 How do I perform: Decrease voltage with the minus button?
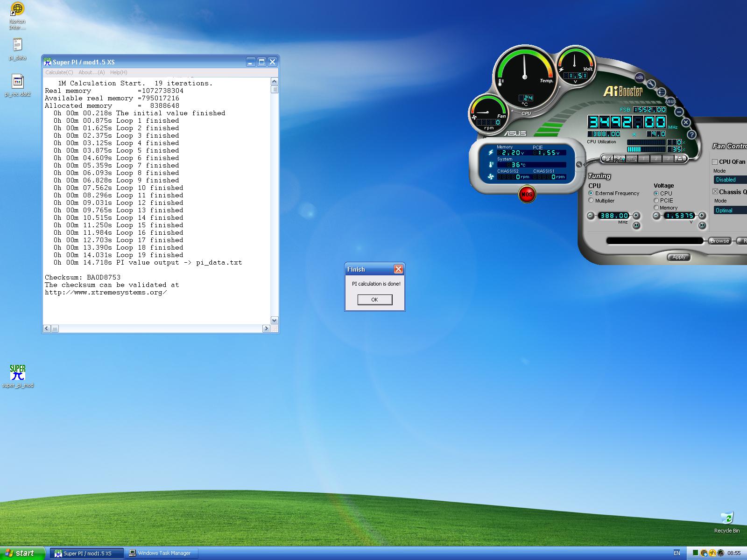tap(656, 216)
